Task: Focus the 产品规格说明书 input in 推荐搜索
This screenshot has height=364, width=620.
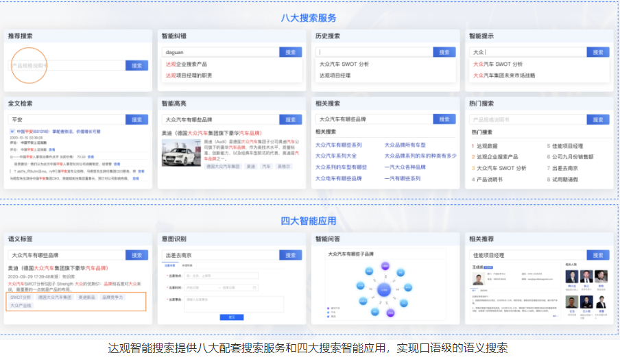Action: click(67, 66)
